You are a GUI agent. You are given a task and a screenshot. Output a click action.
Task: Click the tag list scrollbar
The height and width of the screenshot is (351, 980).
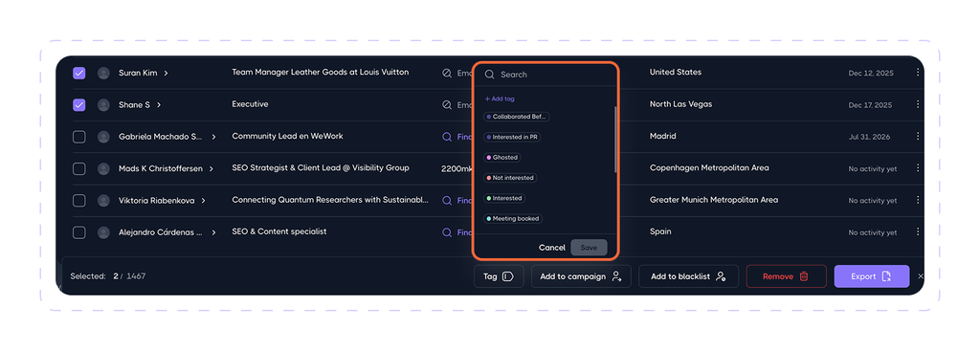(615, 140)
